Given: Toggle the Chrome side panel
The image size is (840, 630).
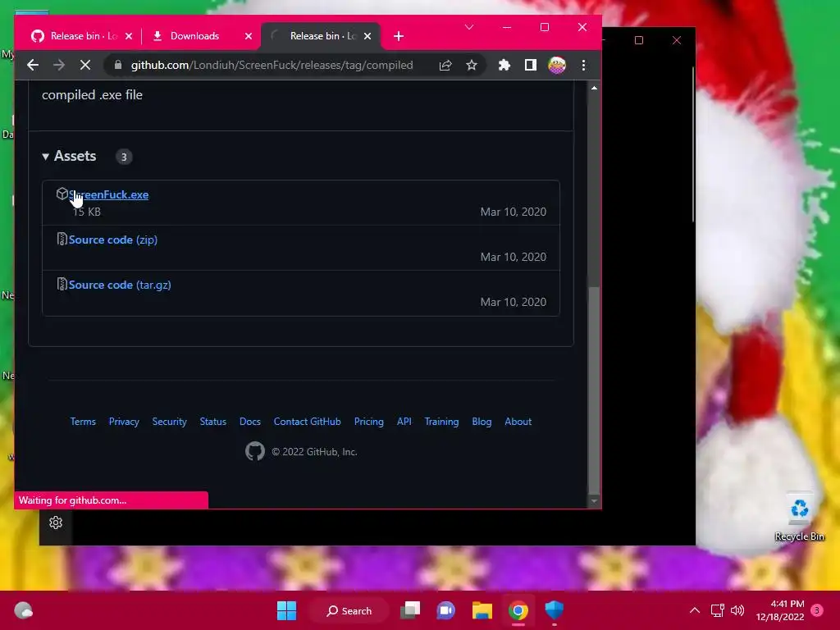Looking at the screenshot, I should (531, 65).
